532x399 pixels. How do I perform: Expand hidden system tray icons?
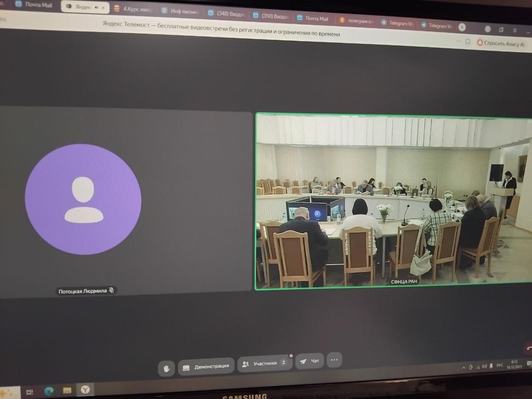click(464, 368)
